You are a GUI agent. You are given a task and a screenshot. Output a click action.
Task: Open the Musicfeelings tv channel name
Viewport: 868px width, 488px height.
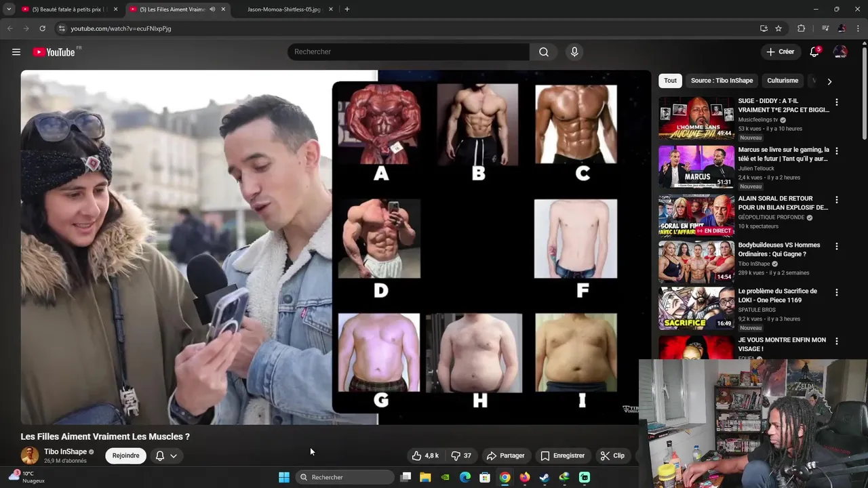point(758,120)
